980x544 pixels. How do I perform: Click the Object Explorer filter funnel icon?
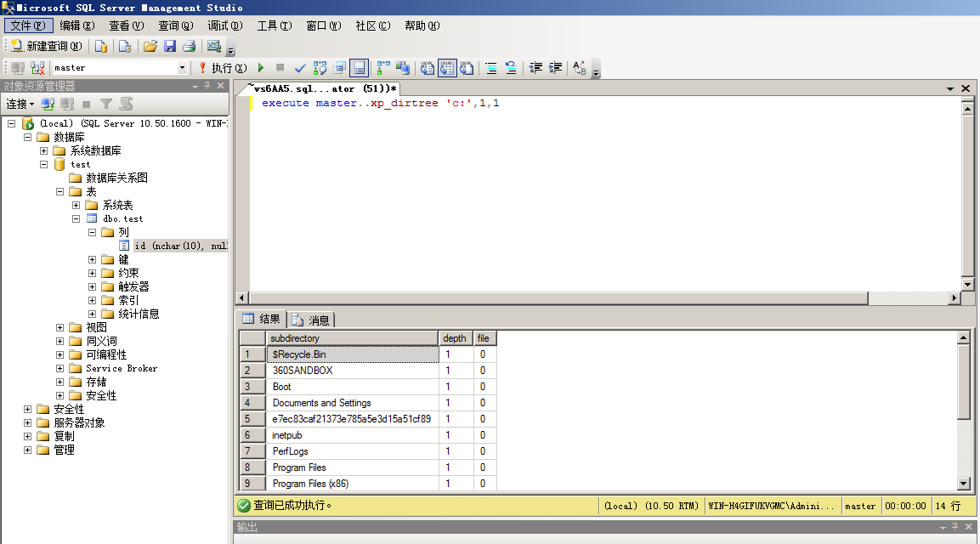106,104
